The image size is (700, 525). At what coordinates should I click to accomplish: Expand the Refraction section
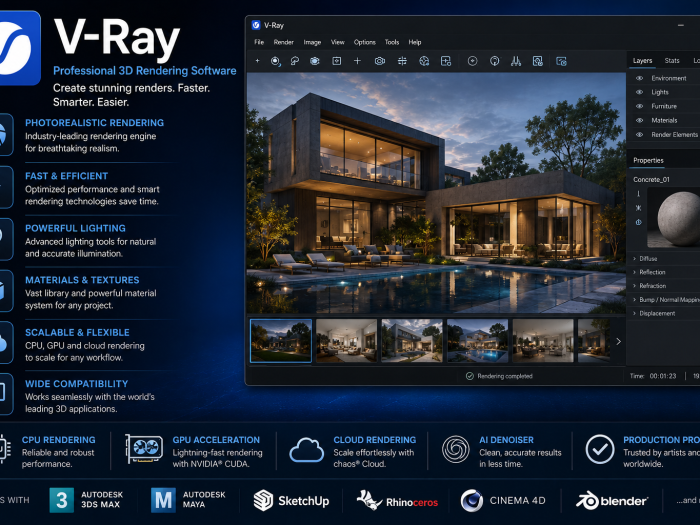tap(665, 286)
